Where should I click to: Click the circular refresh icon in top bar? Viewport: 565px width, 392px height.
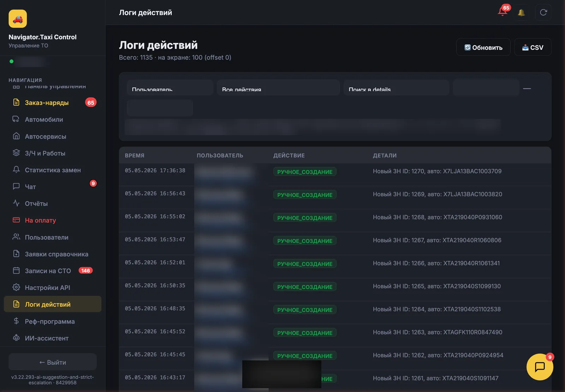(x=543, y=12)
